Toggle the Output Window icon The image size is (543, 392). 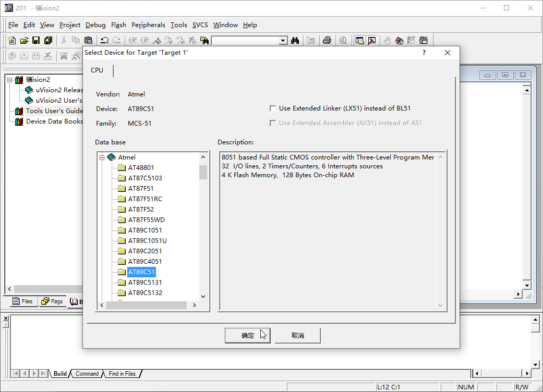(372, 41)
